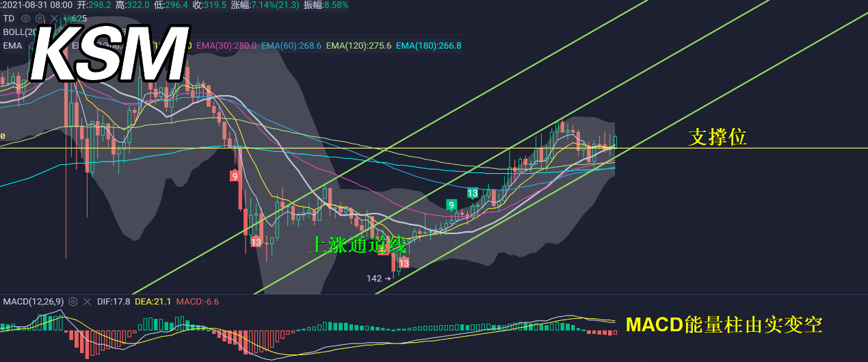Click the EMA(120):275.6 value
868x362 pixels.
click(359, 46)
